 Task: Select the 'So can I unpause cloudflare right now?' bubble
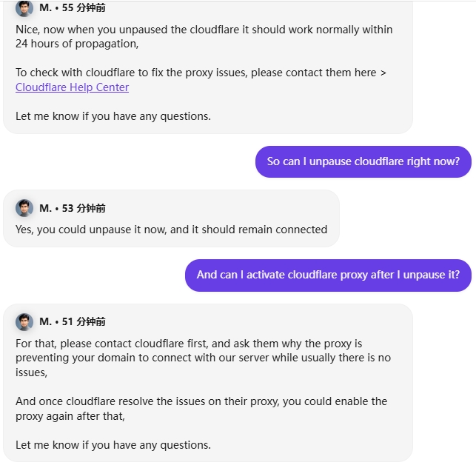[363, 161]
